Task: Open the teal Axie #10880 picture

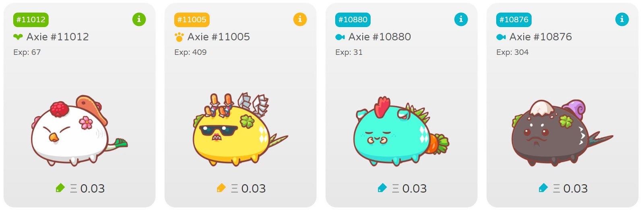Action: 401,131
